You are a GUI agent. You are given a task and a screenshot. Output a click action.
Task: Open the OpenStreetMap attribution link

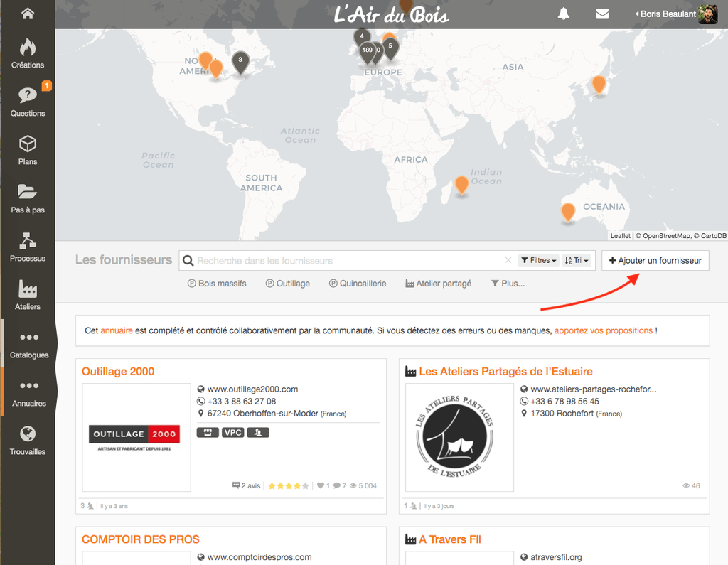point(666,236)
